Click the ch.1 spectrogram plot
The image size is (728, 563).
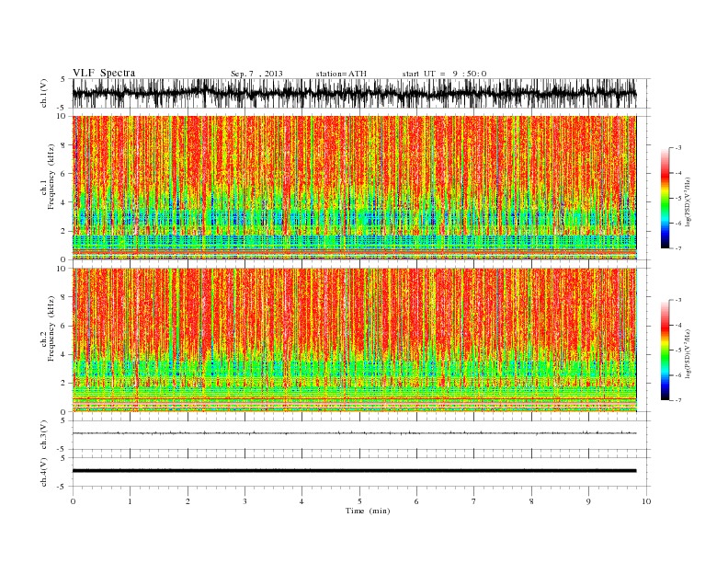[354, 188]
